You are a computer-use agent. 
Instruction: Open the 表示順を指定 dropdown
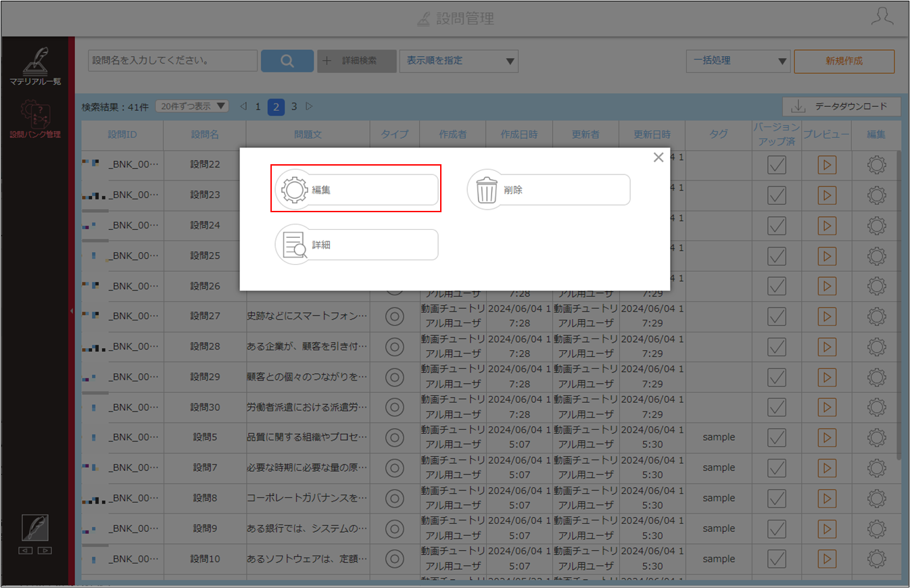pyautogui.click(x=459, y=61)
